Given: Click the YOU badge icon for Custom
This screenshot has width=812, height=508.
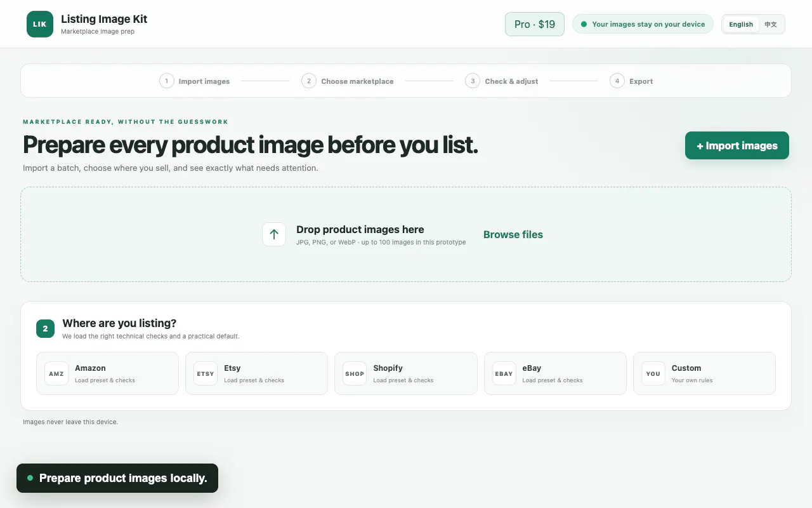Looking at the screenshot, I should 653,373.
